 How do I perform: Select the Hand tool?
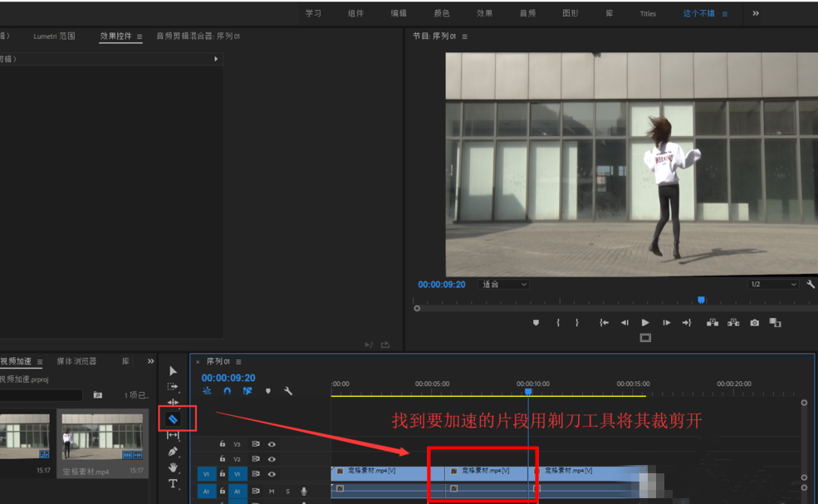pos(173,469)
